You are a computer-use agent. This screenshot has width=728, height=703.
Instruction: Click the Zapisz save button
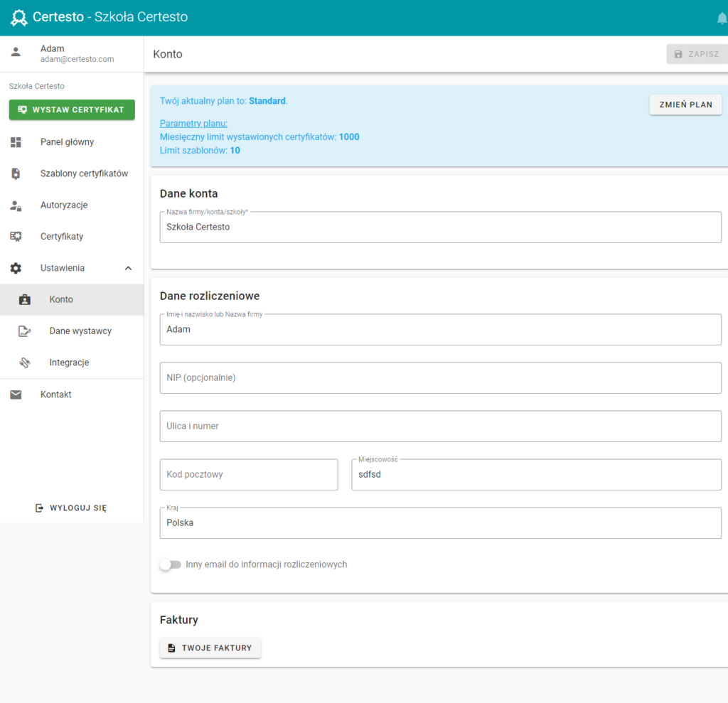coord(697,54)
